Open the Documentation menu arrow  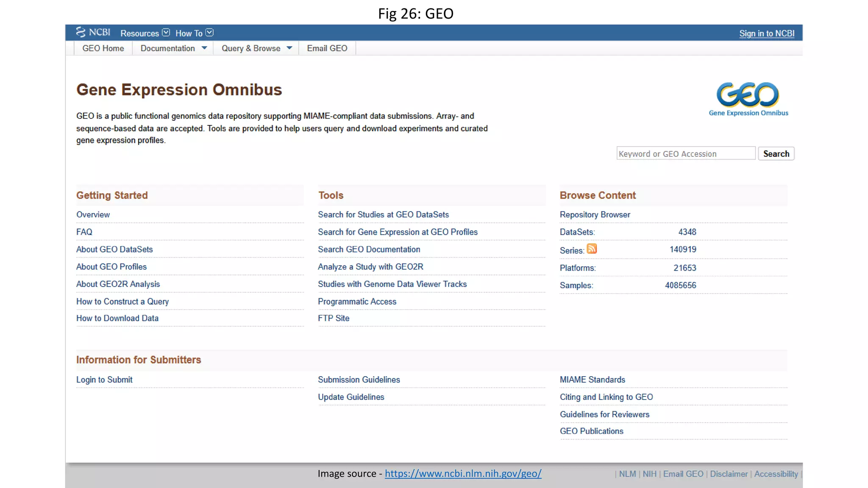(204, 48)
